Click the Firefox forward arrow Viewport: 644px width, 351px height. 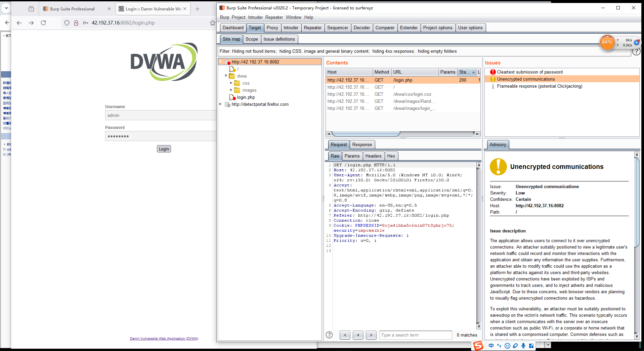(x=31, y=23)
